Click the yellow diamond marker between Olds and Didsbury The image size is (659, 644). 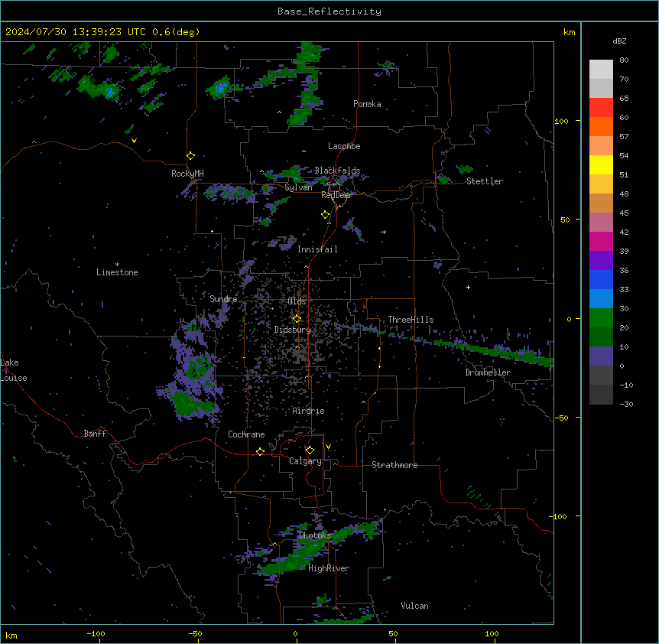click(x=297, y=319)
